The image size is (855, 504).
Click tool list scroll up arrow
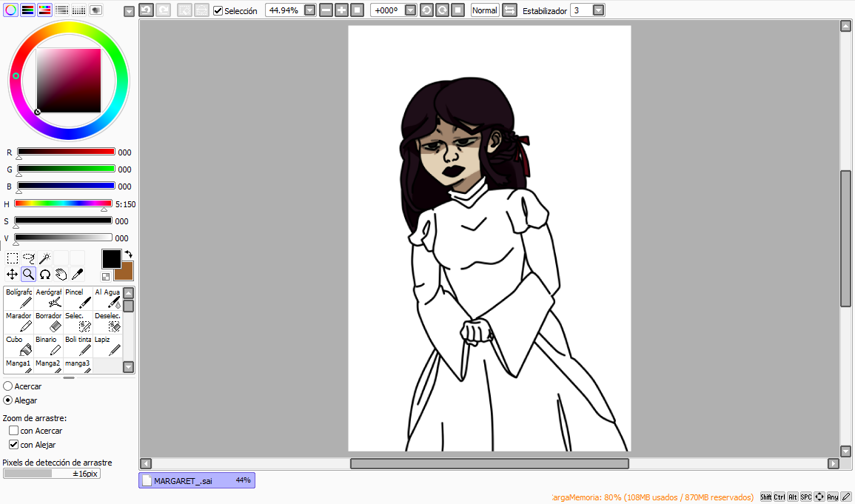(x=129, y=293)
